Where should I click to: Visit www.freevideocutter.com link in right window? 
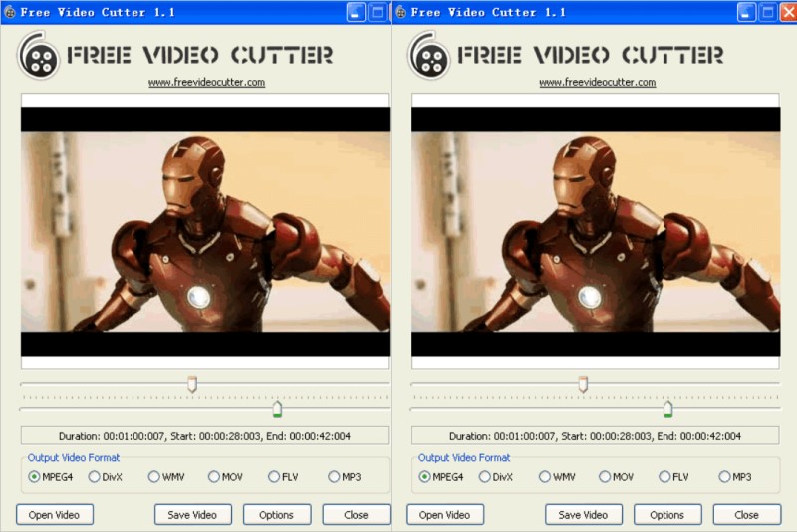(597, 82)
